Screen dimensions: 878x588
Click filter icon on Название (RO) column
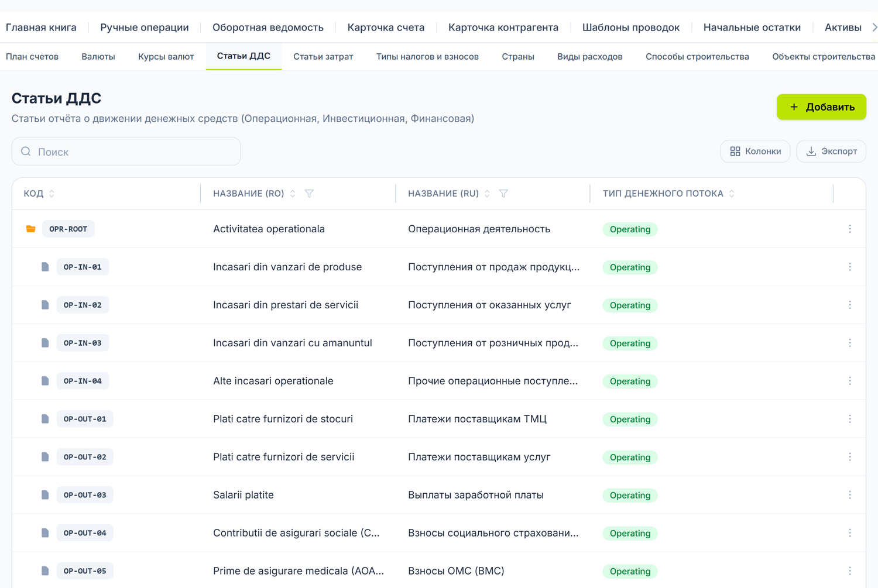click(x=309, y=194)
